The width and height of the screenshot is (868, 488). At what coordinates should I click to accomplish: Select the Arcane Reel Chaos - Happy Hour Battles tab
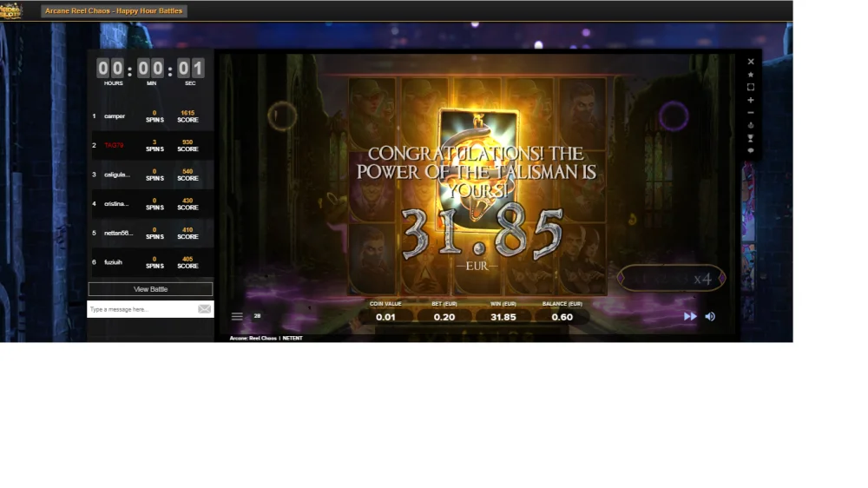pos(114,11)
